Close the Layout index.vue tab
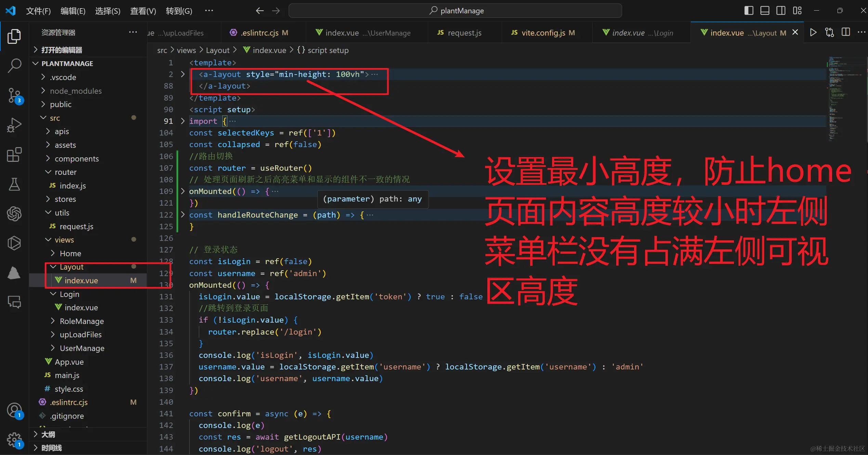The width and height of the screenshot is (868, 455). [x=795, y=32]
